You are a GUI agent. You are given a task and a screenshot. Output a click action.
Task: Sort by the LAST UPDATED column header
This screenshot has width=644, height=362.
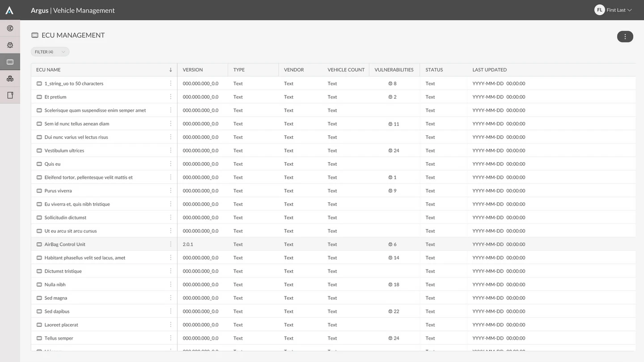489,70
